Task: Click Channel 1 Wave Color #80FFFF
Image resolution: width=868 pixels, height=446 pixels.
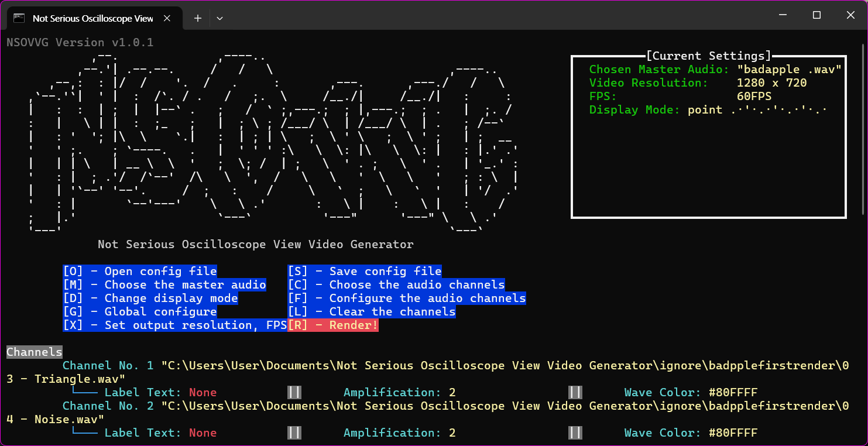Action: click(x=733, y=393)
